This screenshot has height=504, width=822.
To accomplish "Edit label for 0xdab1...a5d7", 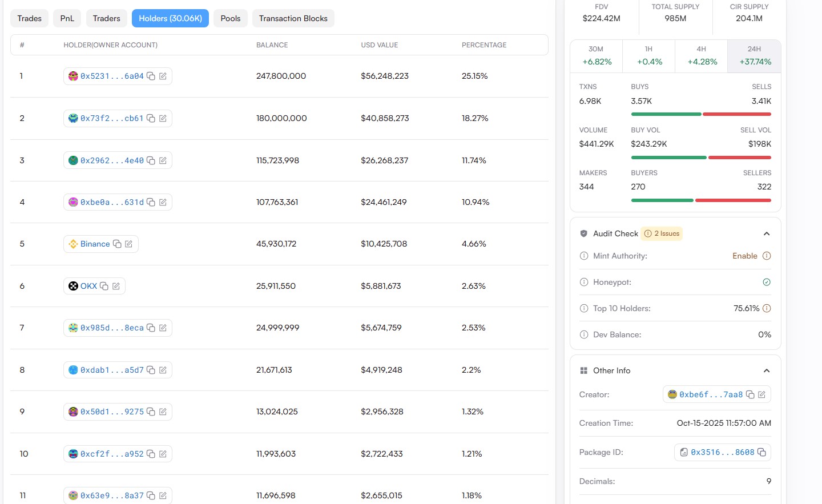I will click(x=163, y=370).
